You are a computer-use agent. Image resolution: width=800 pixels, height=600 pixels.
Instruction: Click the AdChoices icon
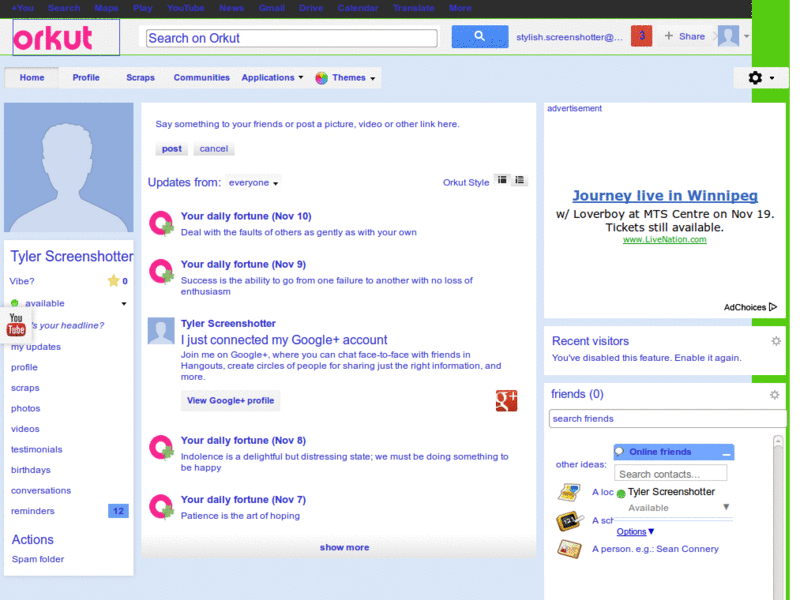pyautogui.click(x=773, y=307)
